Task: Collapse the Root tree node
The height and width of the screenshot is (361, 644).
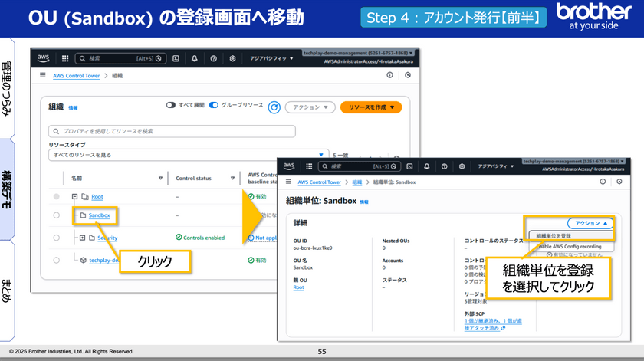Action: (74, 197)
